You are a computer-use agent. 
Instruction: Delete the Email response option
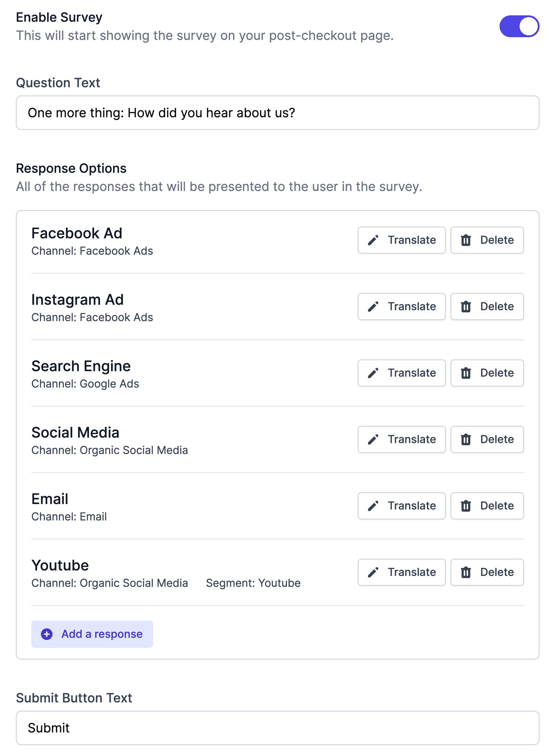coord(487,506)
